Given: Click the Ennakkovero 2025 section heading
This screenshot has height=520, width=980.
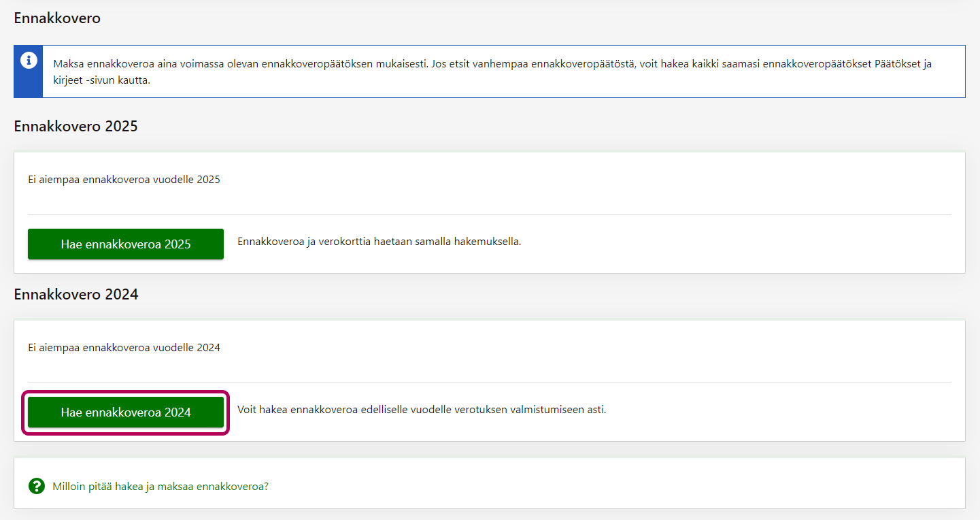Looking at the screenshot, I should (75, 126).
